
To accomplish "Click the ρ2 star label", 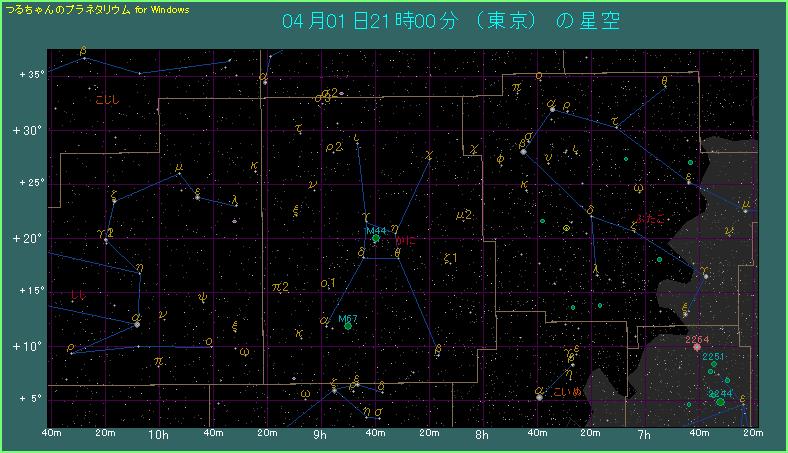I will tap(334, 147).
